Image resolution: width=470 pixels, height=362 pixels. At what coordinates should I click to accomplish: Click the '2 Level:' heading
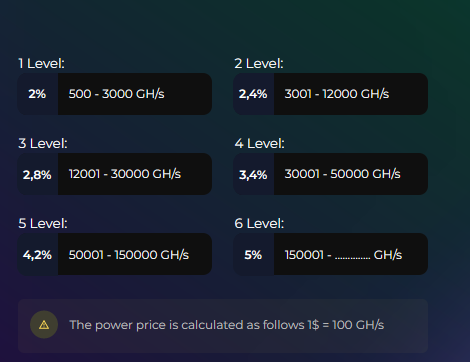(259, 63)
